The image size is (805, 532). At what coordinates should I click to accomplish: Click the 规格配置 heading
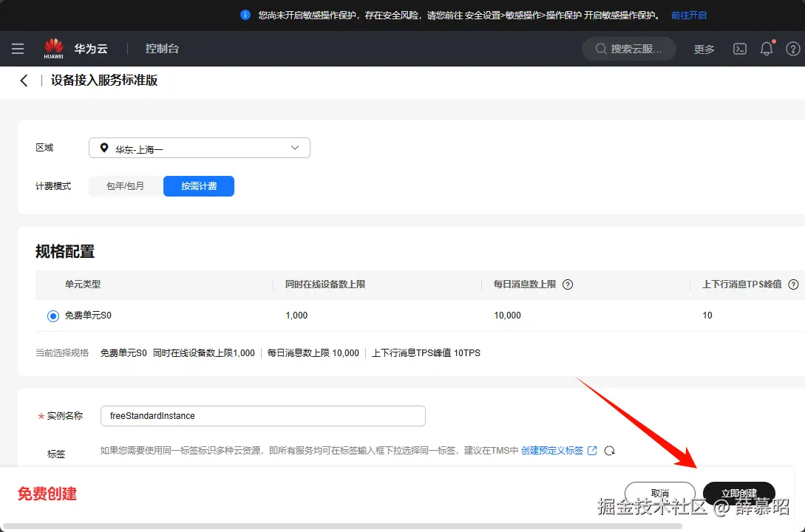coord(65,252)
